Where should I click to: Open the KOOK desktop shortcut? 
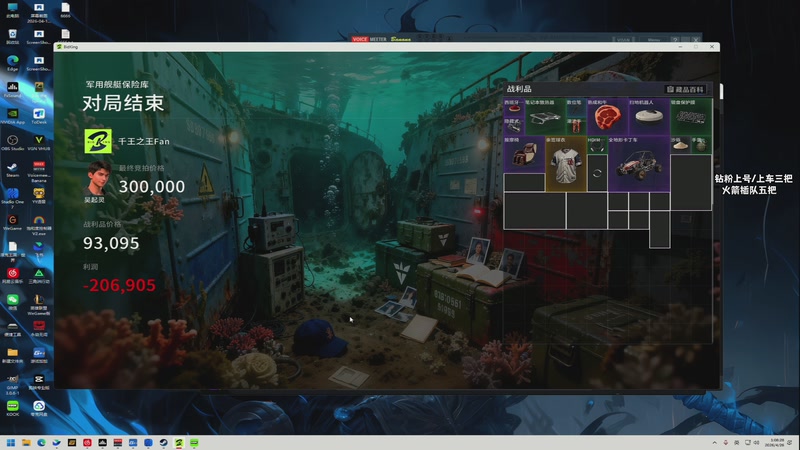12,408
